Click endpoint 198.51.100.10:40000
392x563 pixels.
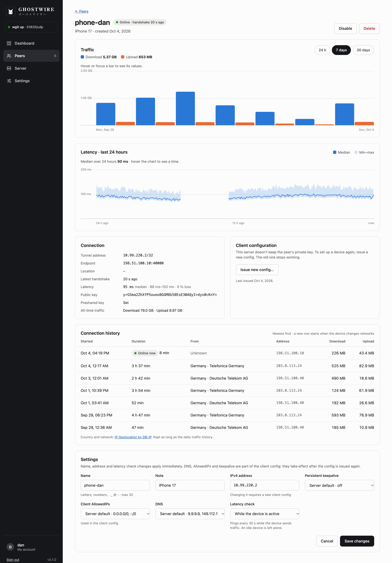pyautogui.click(x=143, y=263)
